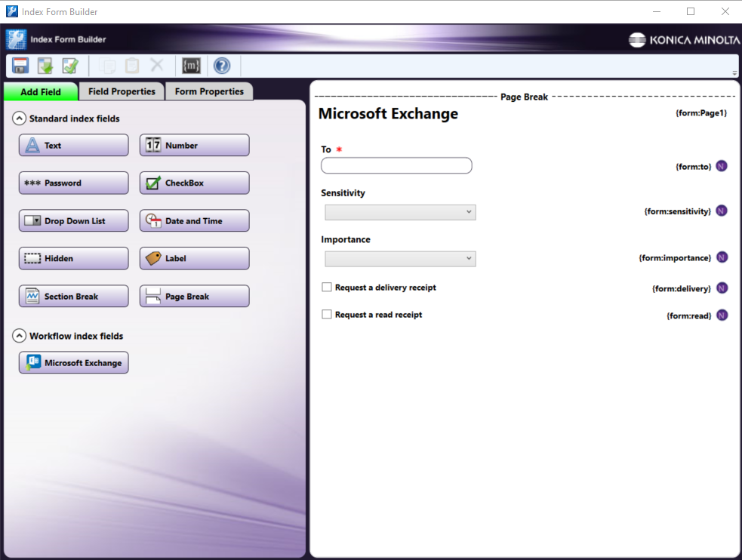Click the Save form toolbar icon
Image resolution: width=742 pixels, height=560 pixels.
pyautogui.click(x=20, y=65)
